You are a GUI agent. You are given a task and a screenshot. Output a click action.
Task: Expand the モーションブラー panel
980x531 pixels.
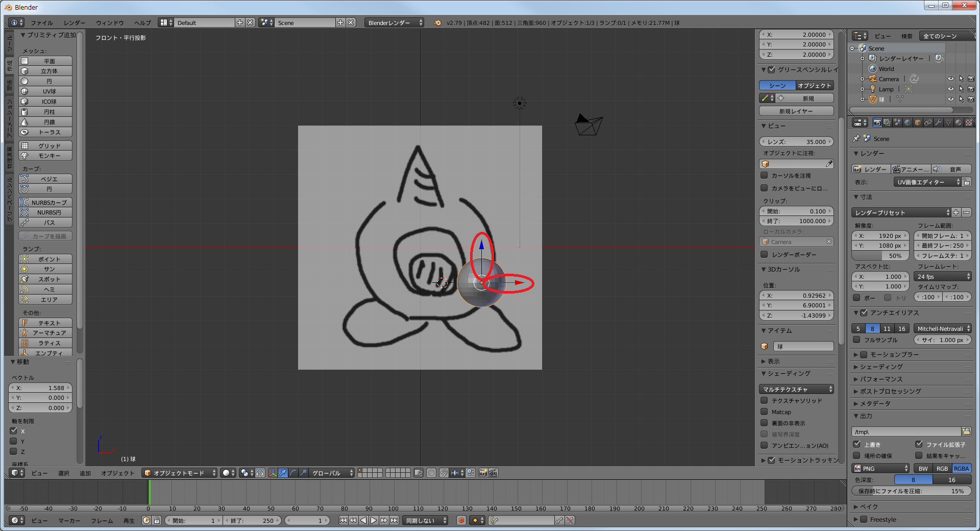point(856,354)
